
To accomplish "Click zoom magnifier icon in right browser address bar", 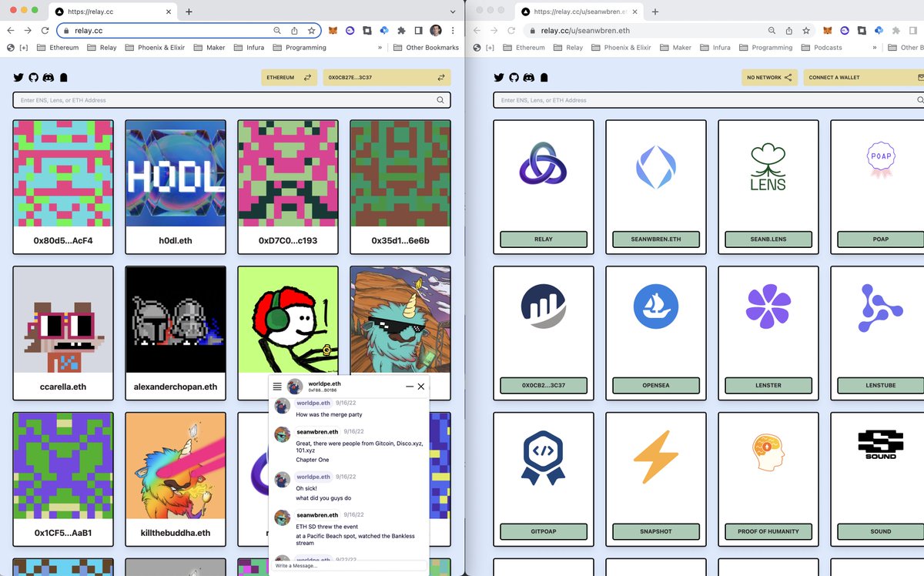I will [772, 31].
